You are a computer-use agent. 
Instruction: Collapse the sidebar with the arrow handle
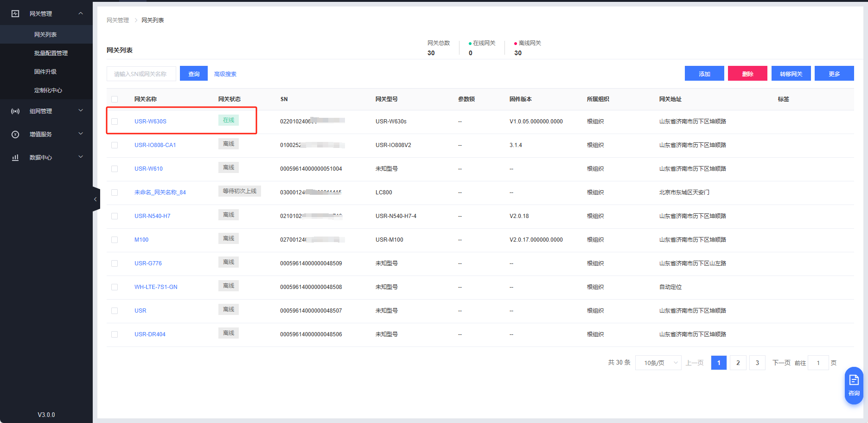[x=96, y=199]
